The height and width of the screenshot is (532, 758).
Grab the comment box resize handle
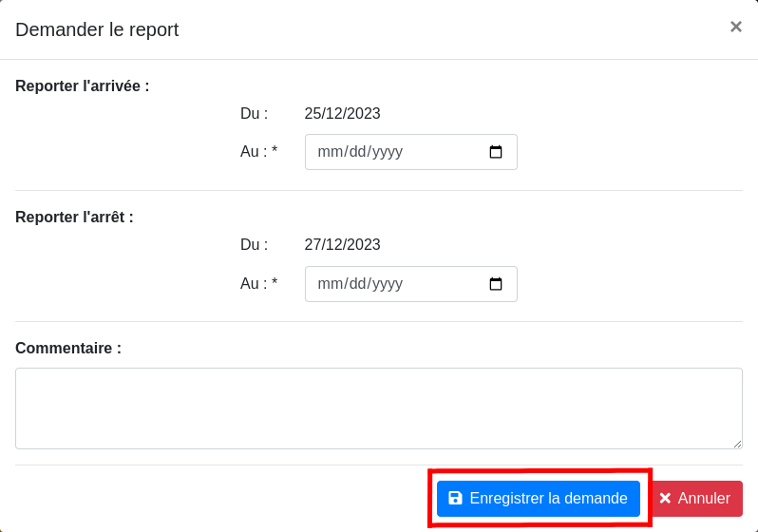737,444
